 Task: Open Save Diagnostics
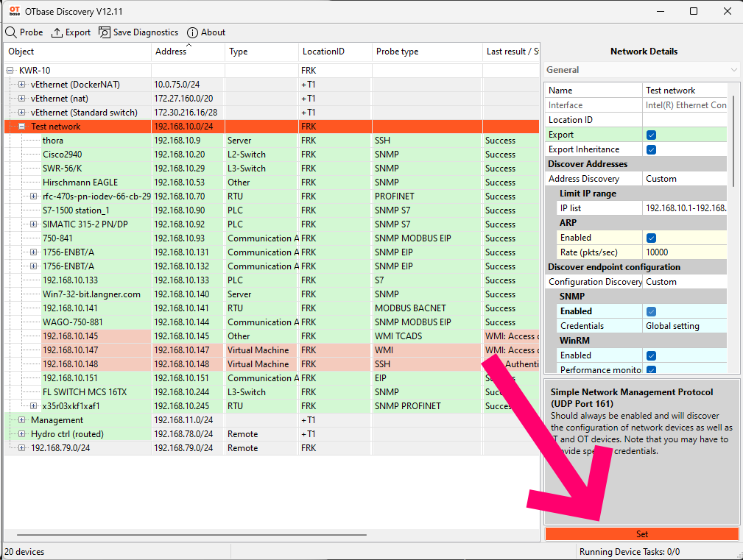[138, 32]
